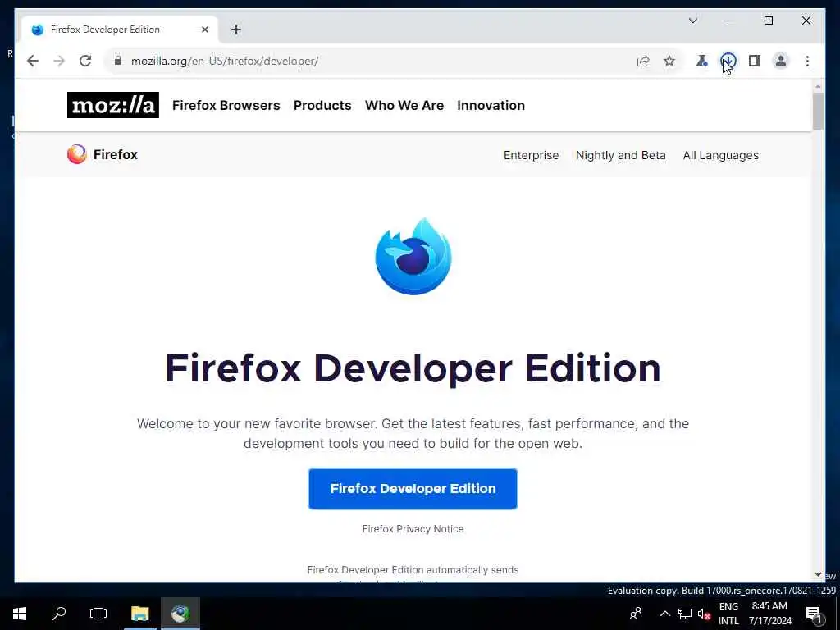Viewport: 840px width, 630px height.
Task: Click the Mozilla logo
Action: click(x=113, y=105)
